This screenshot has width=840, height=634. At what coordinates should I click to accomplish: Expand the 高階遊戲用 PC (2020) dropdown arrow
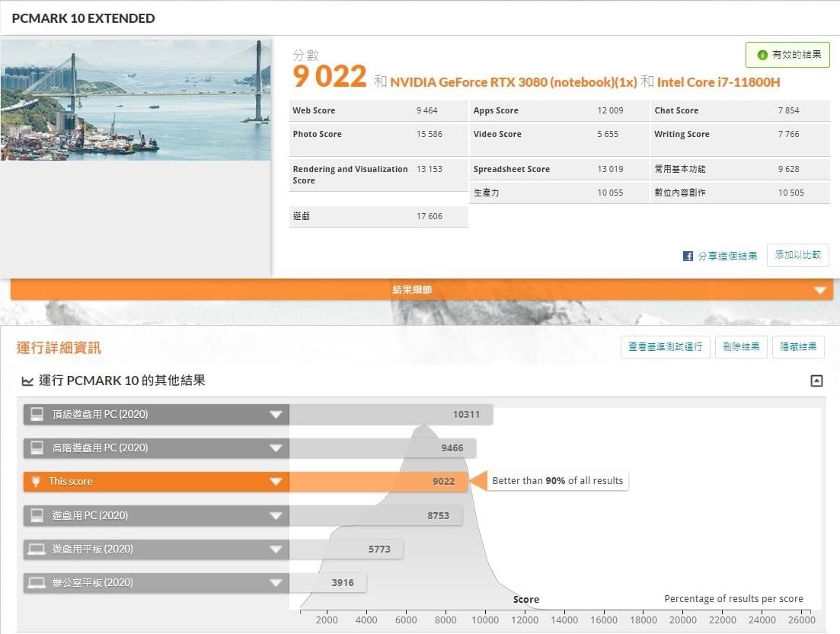click(276, 448)
